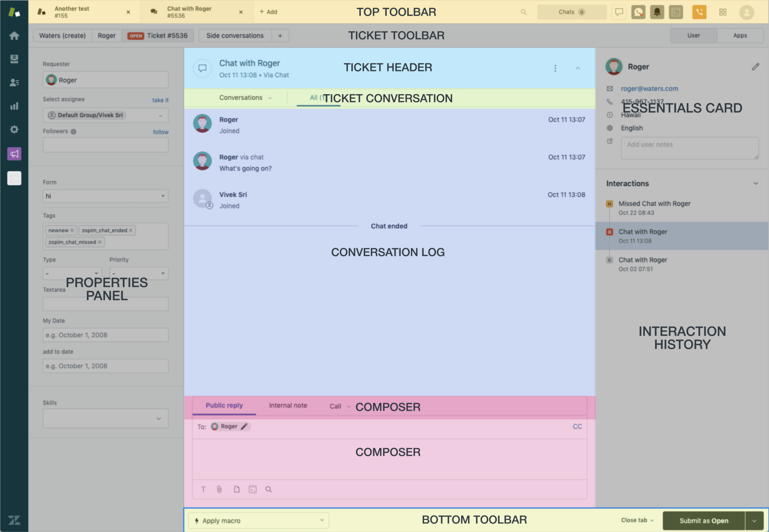Image resolution: width=769 pixels, height=532 pixels.
Task: Remove the newnew tag
Action: coord(72,231)
